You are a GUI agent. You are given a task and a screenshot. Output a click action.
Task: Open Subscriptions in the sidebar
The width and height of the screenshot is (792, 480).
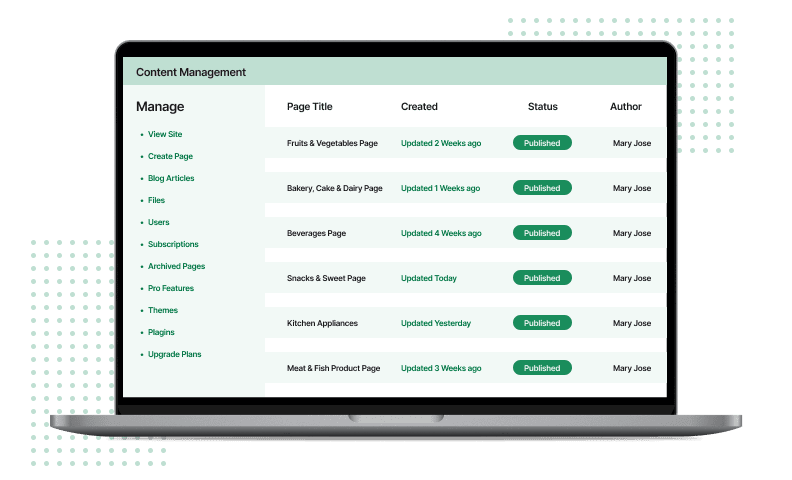173,244
